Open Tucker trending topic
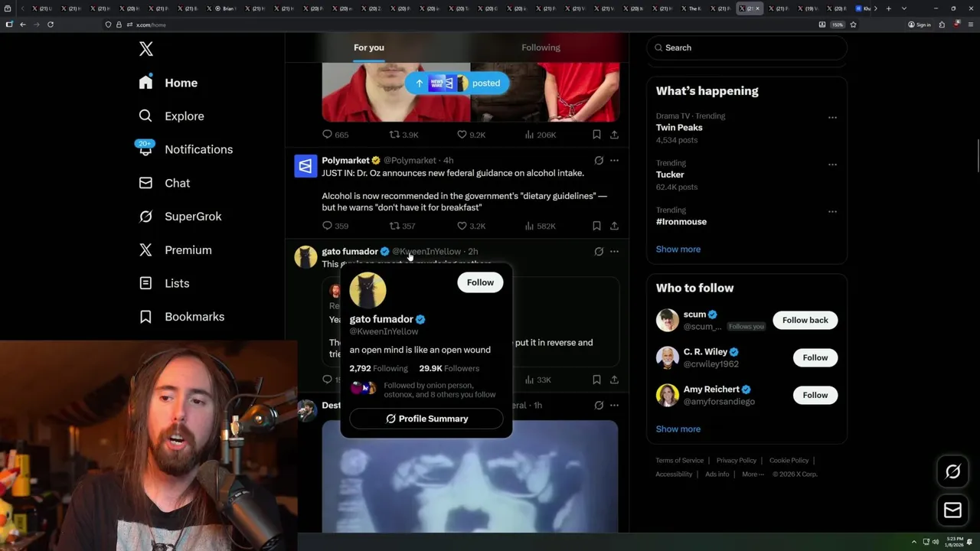This screenshot has width=980, height=551. tap(670, 174)
